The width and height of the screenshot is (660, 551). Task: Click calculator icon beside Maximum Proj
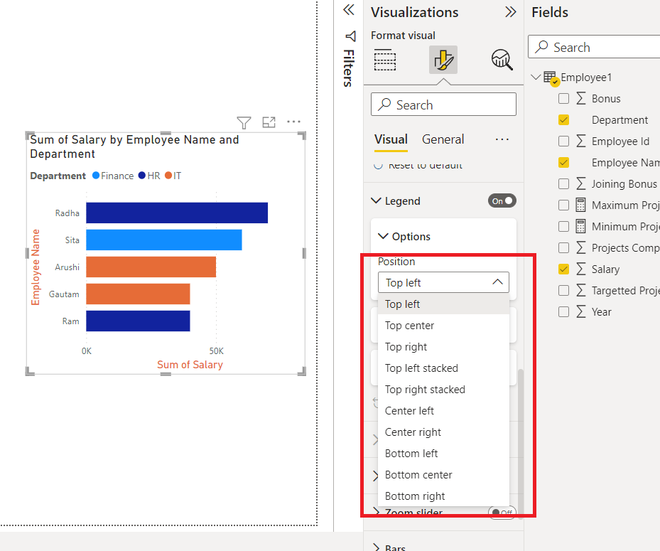click(x=581, y=205)
